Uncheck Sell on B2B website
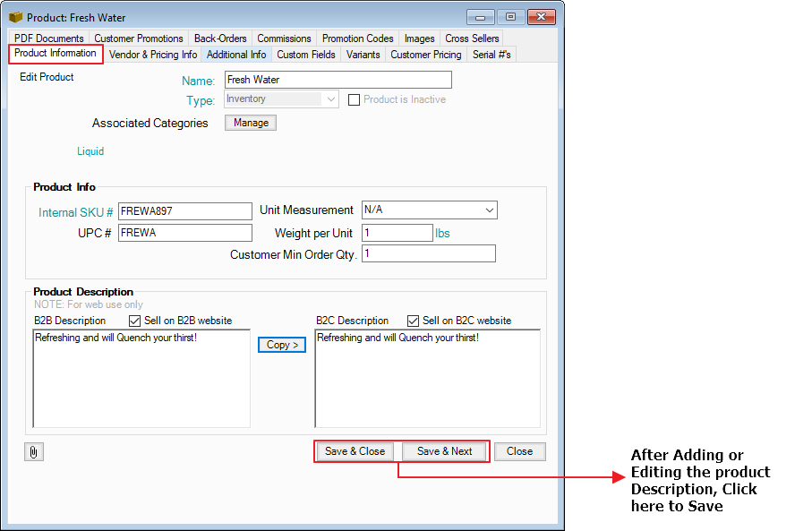Image resolution: width=812 pixels, height=531 pixels. 135,321
